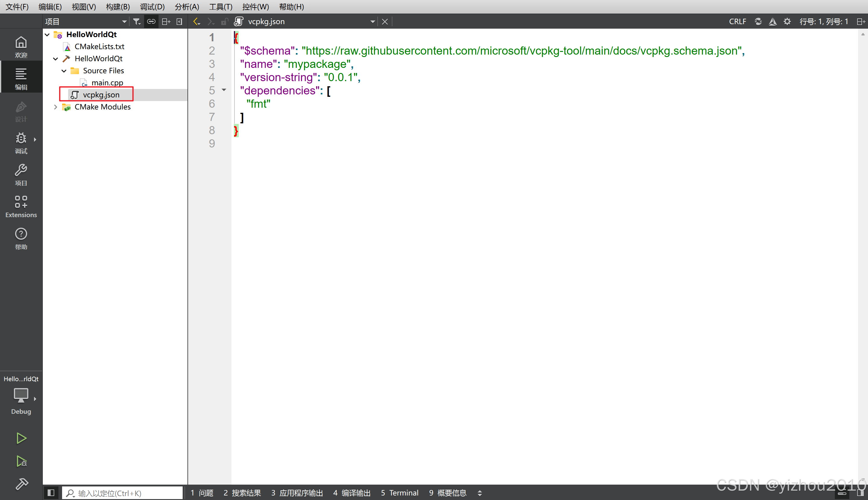Expand the CMake Modules node

click(55, 107)
